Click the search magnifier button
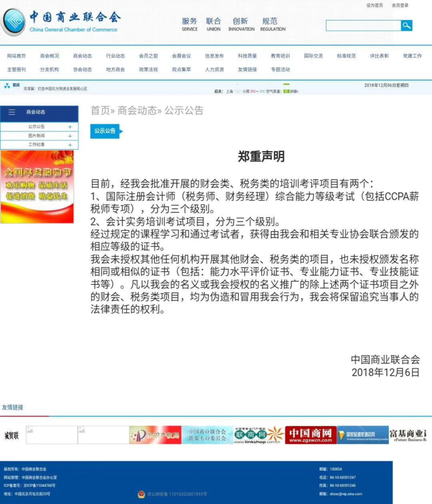 click(x=406, y=25)
